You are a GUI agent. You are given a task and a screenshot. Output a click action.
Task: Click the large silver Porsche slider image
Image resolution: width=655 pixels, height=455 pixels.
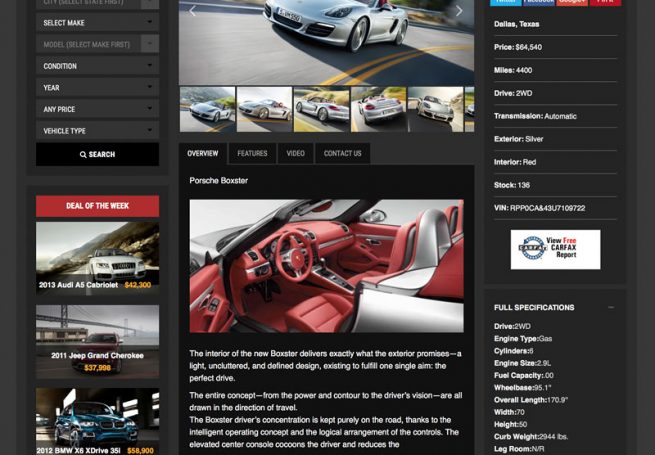tap(326, 42)
